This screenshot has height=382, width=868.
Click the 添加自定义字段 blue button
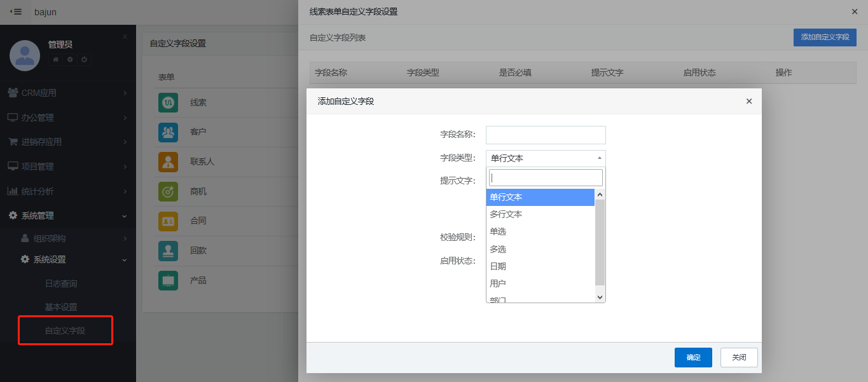pyautogui.click(x=825, y=38)
